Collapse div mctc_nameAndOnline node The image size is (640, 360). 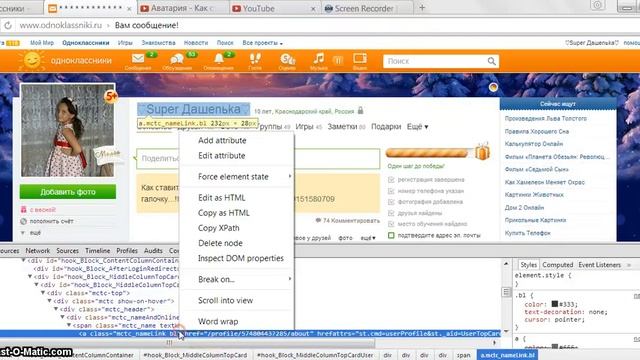pyautogui.click(x=62, y=317)
